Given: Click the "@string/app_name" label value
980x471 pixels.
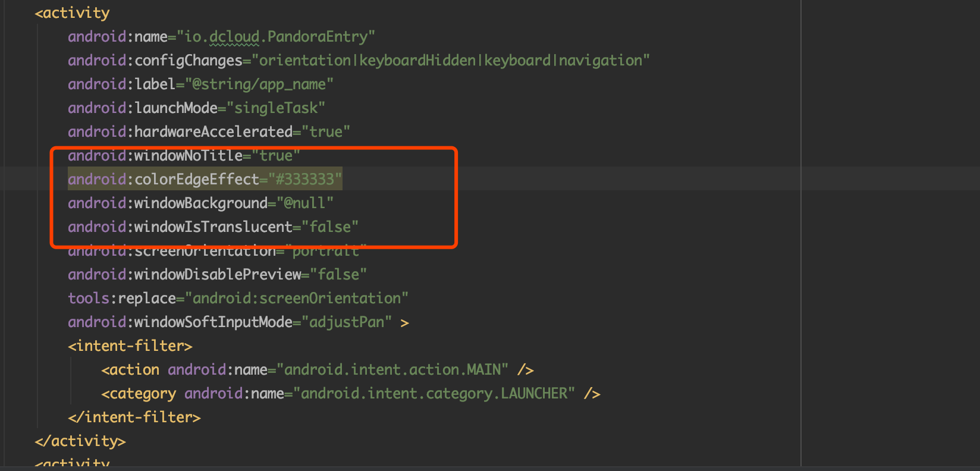Looking at the screenshot, I should [259, 84].
